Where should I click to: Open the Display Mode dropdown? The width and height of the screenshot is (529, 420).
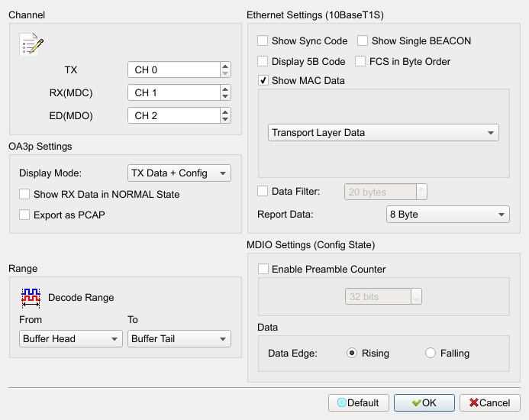click(x=179, y=173)
